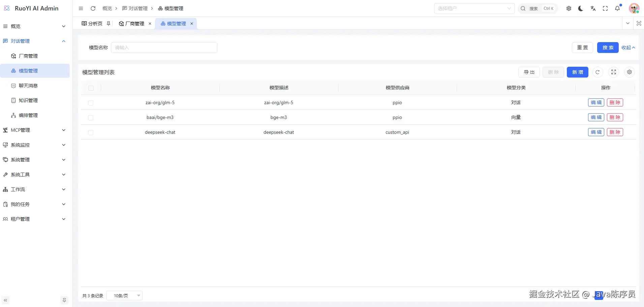
Task: Edit the baai/bge-m3 row
Action: pos(596,117)
